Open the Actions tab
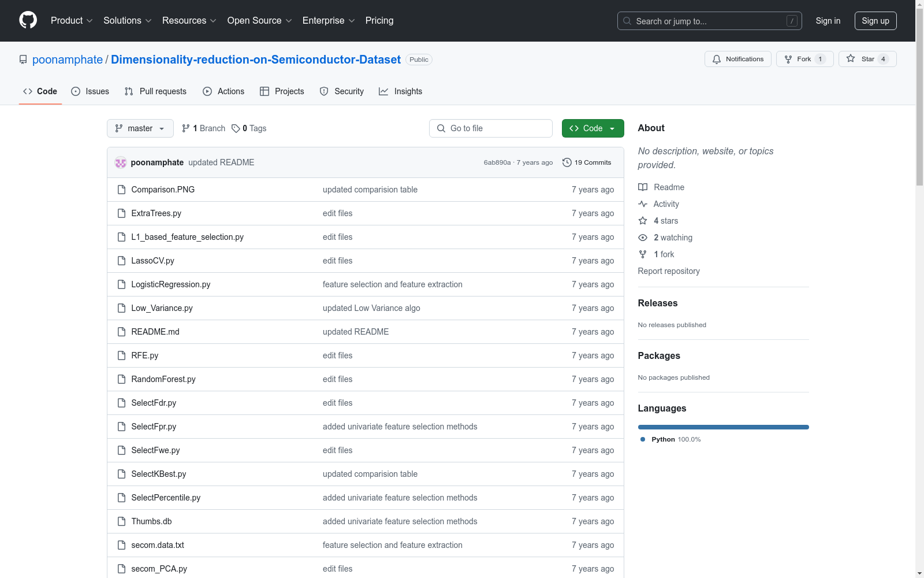This screenshot has width=924, height=578. [x=223, y=91]
